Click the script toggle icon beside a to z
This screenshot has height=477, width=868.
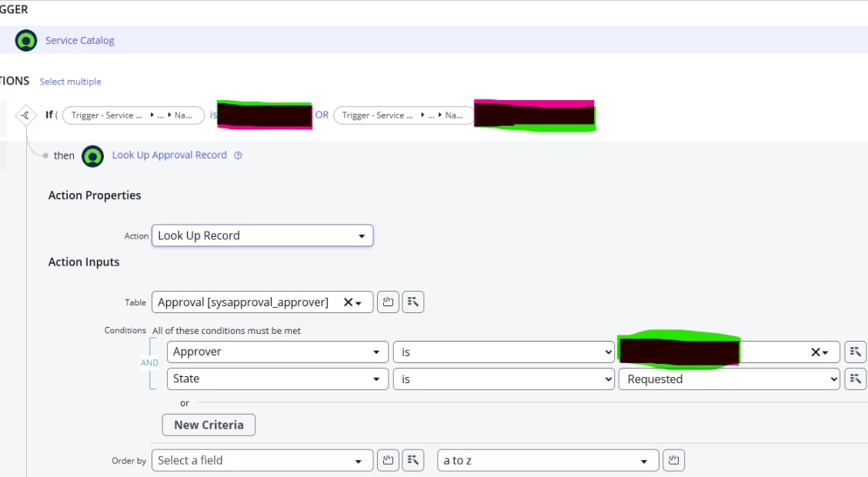[673, 461]
